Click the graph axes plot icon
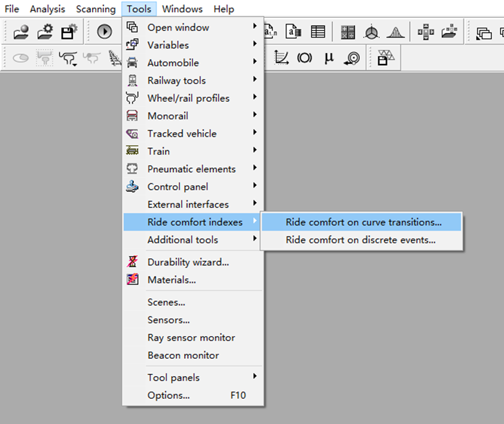 pyautogui.click(x=281, y=58)
